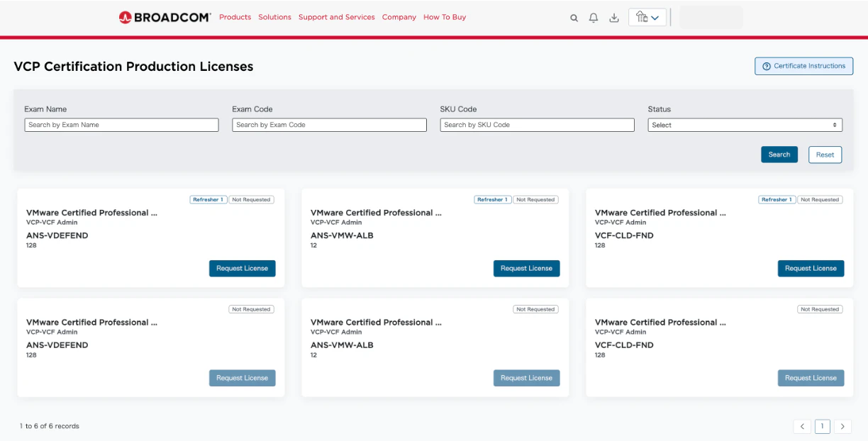Click Refresher 1 badge on ANS-VMW-ALB card
Image resolution: width=868 pixels, height=441 pixels.
point(492,200)
